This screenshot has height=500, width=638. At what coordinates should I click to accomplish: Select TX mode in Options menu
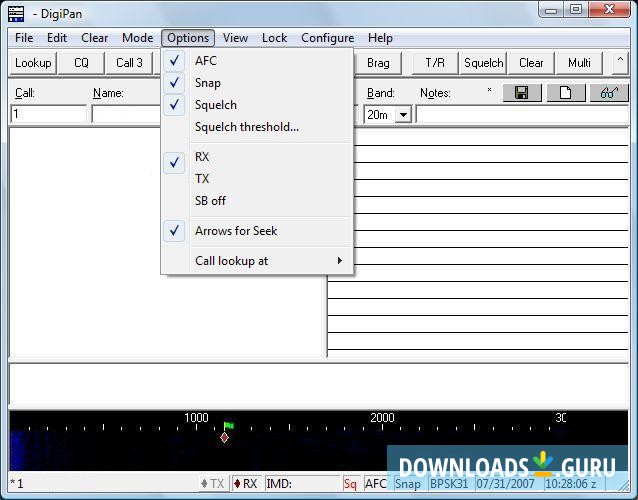coord(257,179)
